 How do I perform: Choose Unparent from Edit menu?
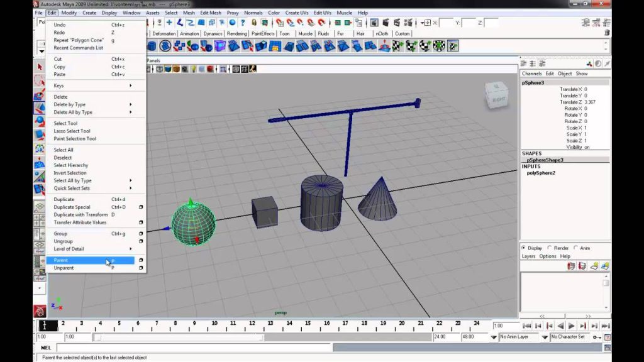click(91, 268)
